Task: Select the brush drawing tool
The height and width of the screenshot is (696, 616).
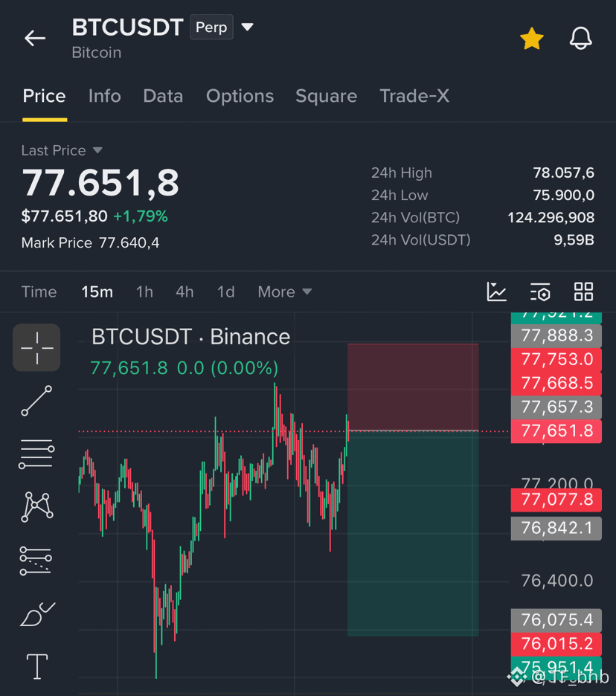Action: 37,614
